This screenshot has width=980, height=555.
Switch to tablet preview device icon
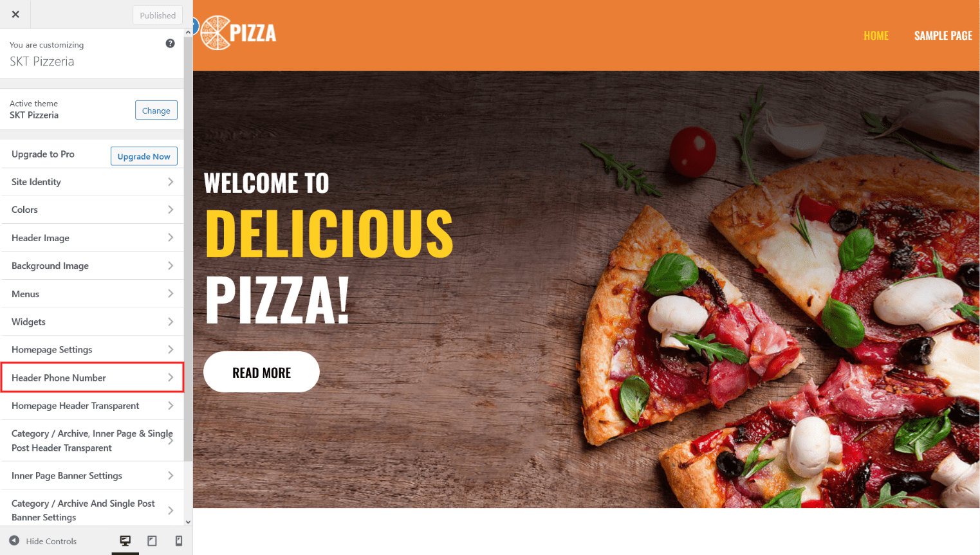pyautogui.click(x=152, y=541)
